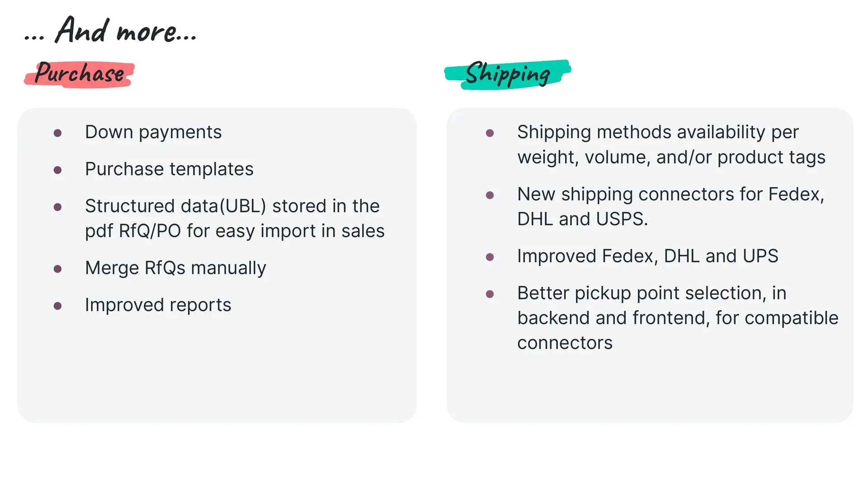Click bullet dot beside 'Better pickup point selection'
The image size is (868, 488).
490,294
